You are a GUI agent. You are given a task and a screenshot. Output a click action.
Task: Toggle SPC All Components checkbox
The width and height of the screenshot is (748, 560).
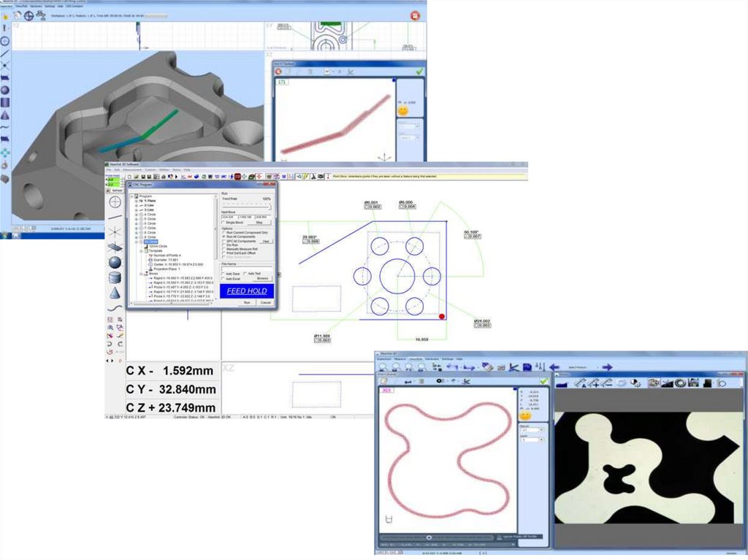pos(224,242)
